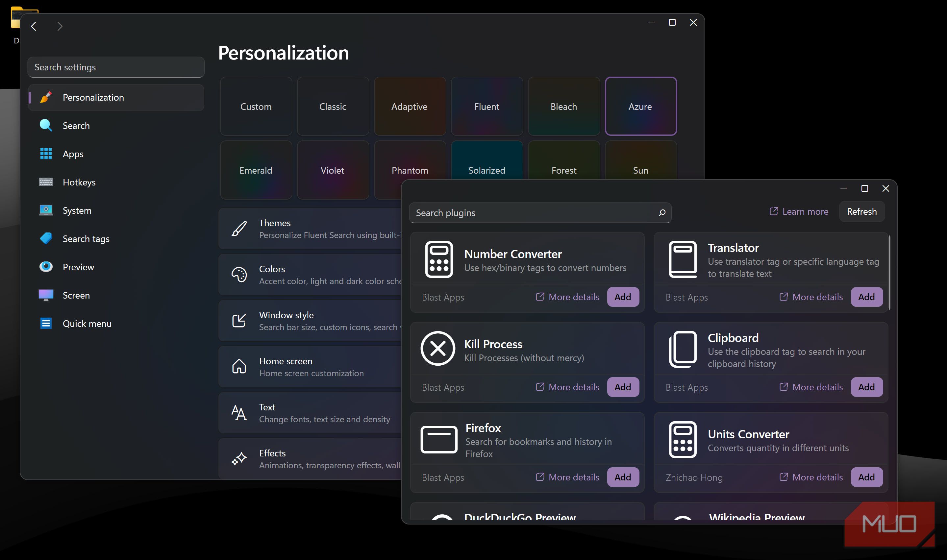Open More details for Kill Process

pyautogui.click(x=567, y=387)
